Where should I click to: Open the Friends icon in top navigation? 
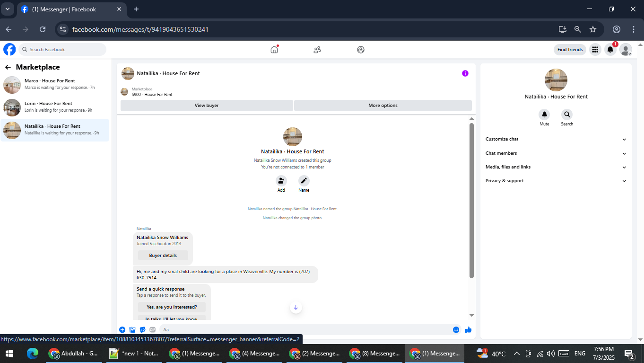tap(317, 49)
